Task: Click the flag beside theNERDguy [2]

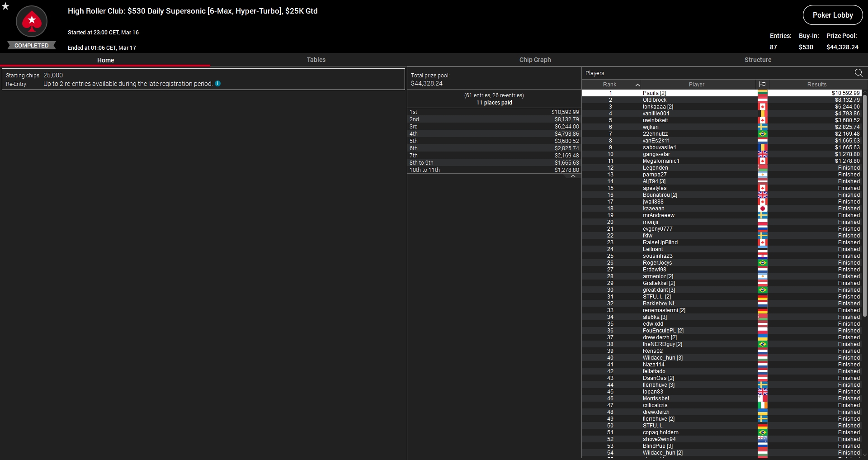Action: coord(763,344)
